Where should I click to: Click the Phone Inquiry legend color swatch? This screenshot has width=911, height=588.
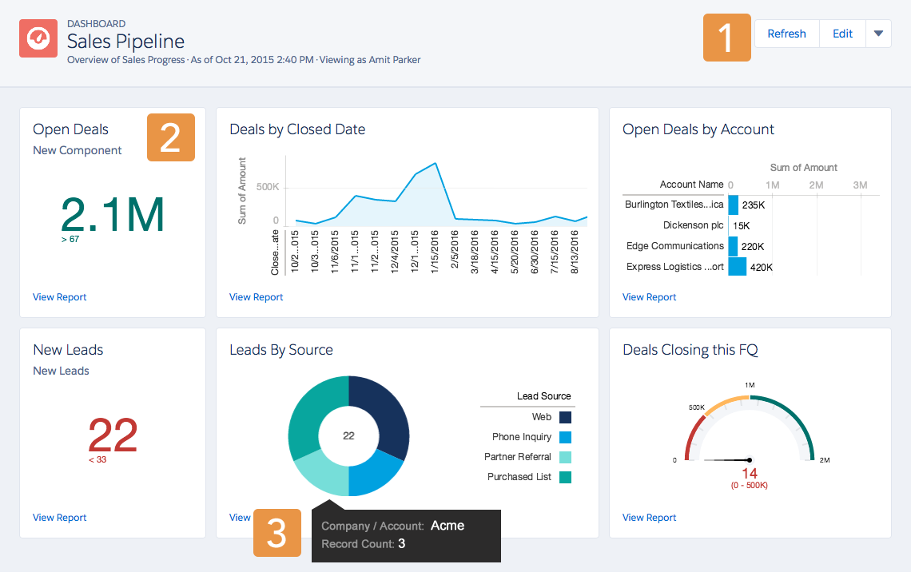point(565,436)
